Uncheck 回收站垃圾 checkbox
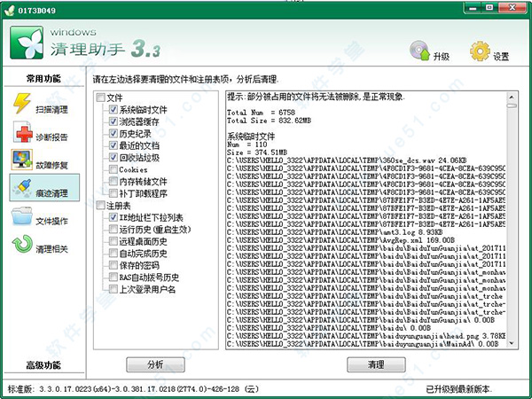 coord(113,157)
